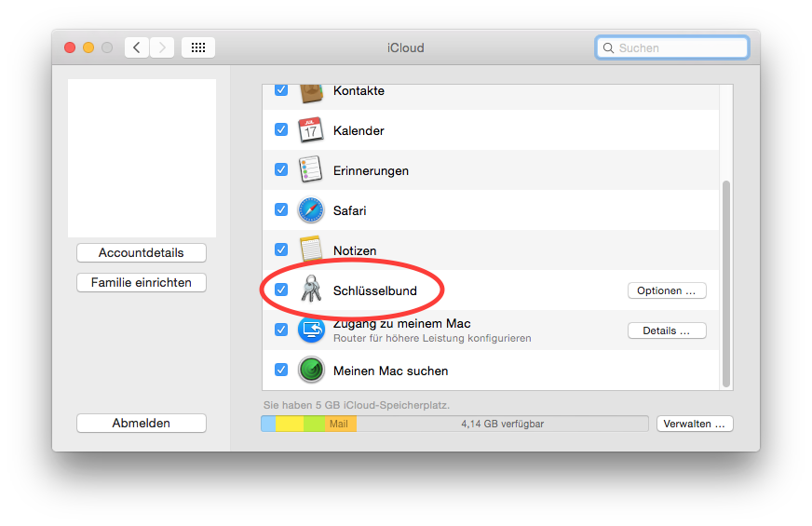Minimize the window with yellow button
812x526 pixels.
tap(88, 47)
